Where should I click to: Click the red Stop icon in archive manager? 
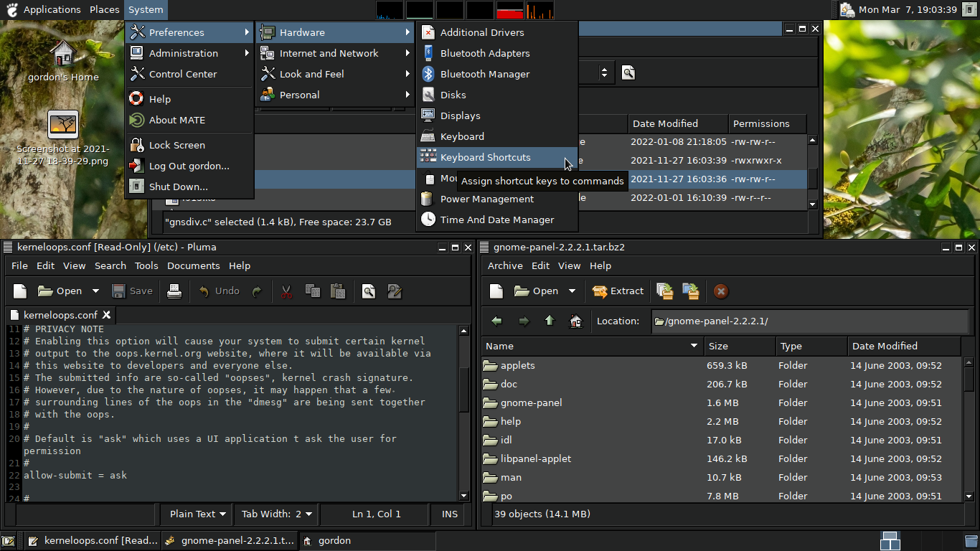[721, 291]
